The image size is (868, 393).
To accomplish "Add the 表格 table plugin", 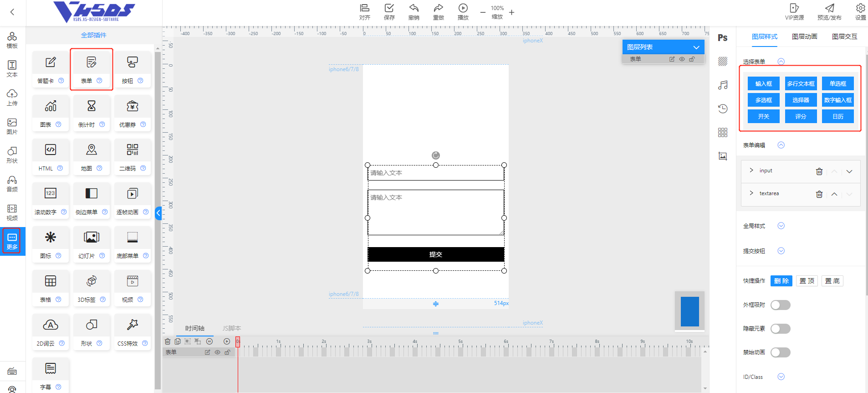I will [51, 289].
